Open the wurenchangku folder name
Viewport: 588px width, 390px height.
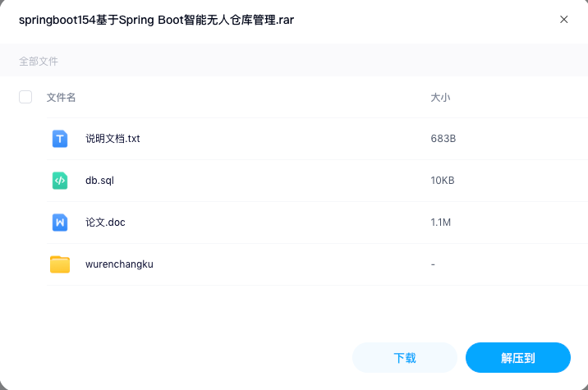coord(119,264)
